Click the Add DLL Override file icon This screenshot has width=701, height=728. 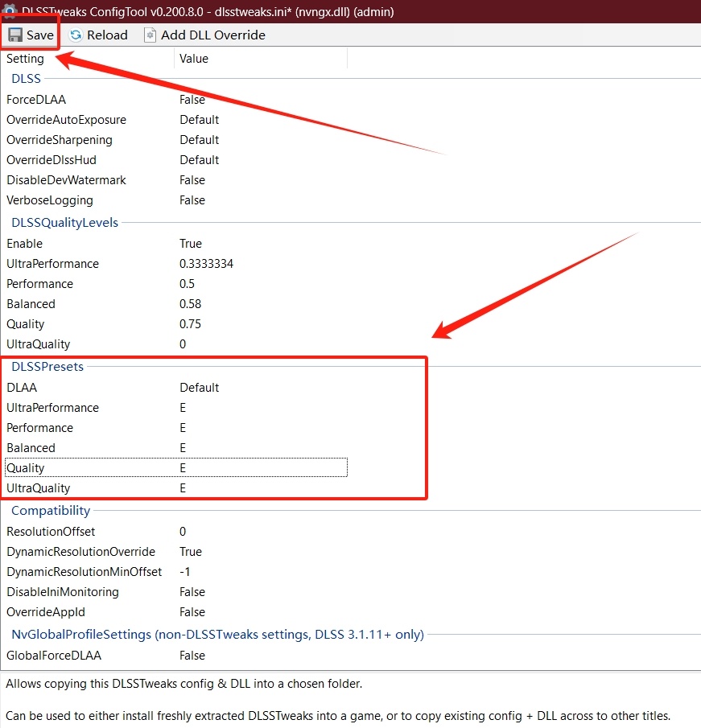pos(150,35)
